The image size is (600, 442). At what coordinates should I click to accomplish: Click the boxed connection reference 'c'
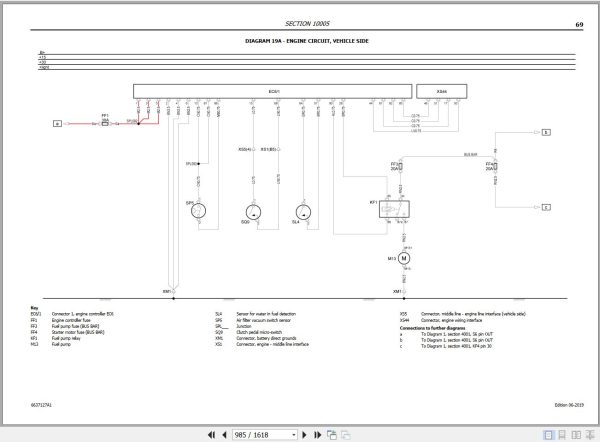tap(546, 207)
